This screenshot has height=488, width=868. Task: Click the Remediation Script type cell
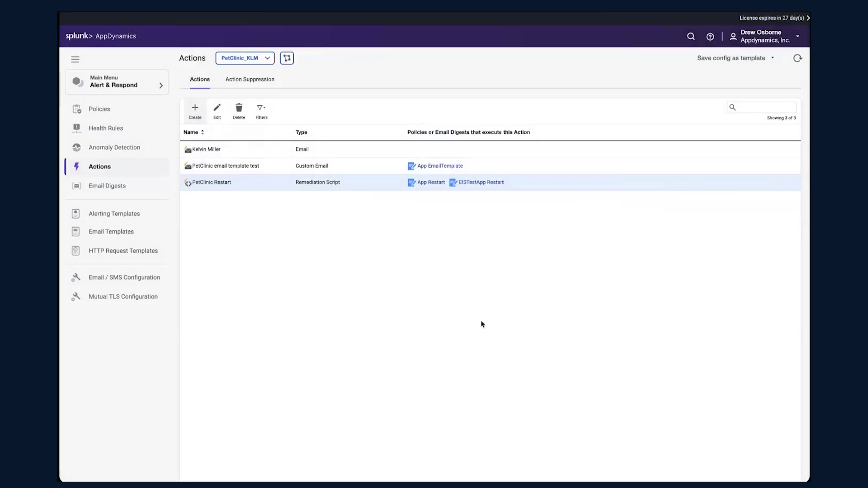coord(317,183)
